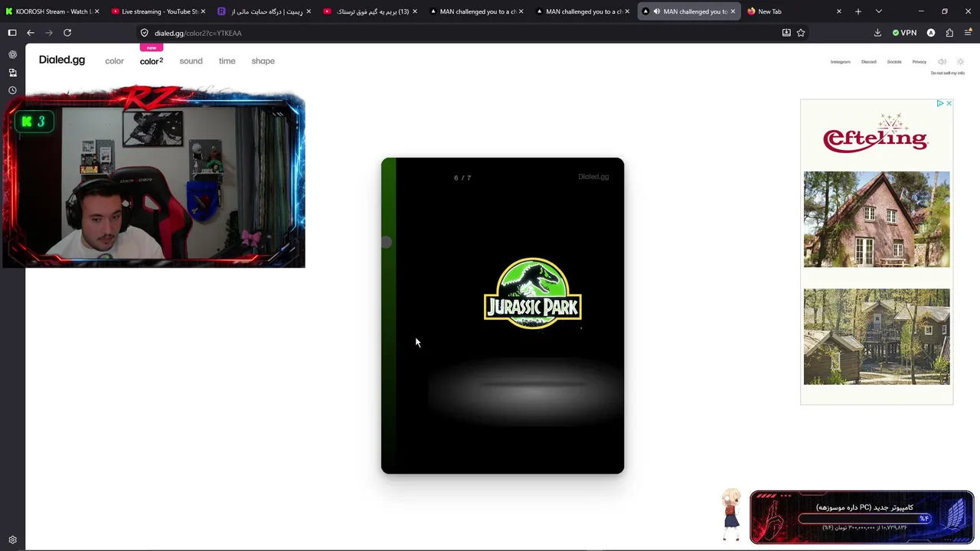Open the Instagram link

pyautogui.click(x=841, y=62)
